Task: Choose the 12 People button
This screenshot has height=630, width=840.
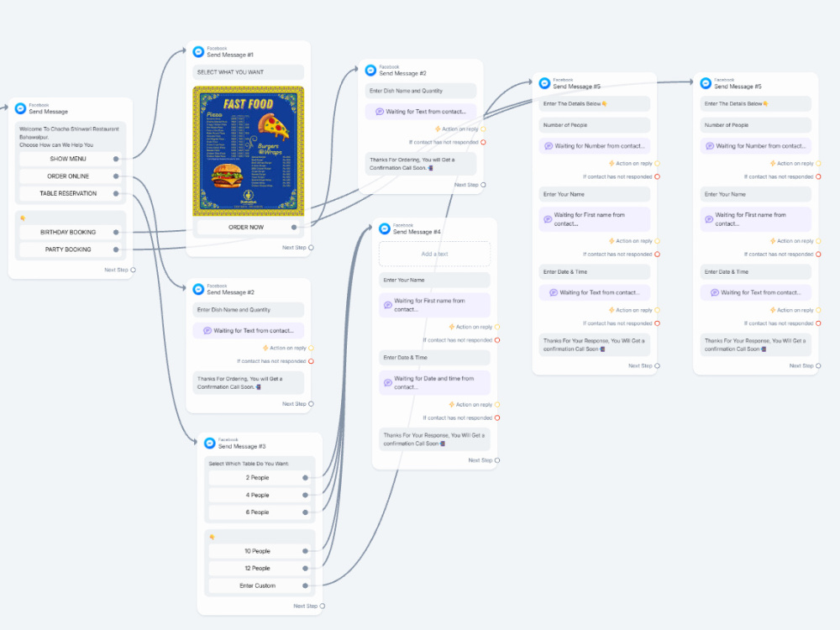Action: pos(260,569)
